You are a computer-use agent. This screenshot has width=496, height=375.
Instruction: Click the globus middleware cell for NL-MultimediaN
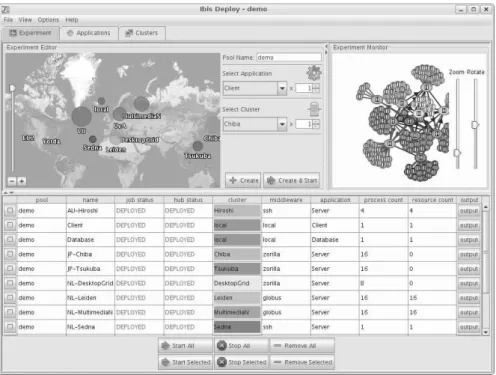point(286,312)
